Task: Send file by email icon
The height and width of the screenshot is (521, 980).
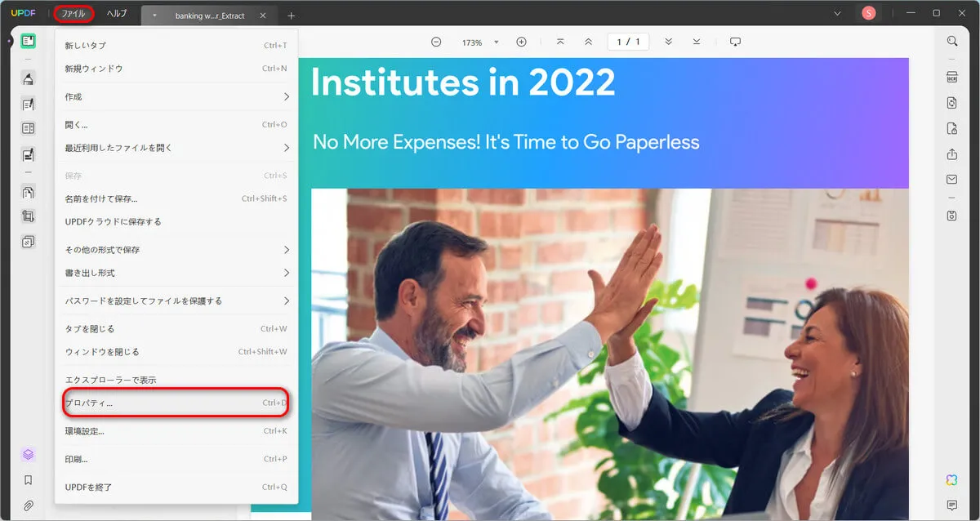Action: pos(952,179)
